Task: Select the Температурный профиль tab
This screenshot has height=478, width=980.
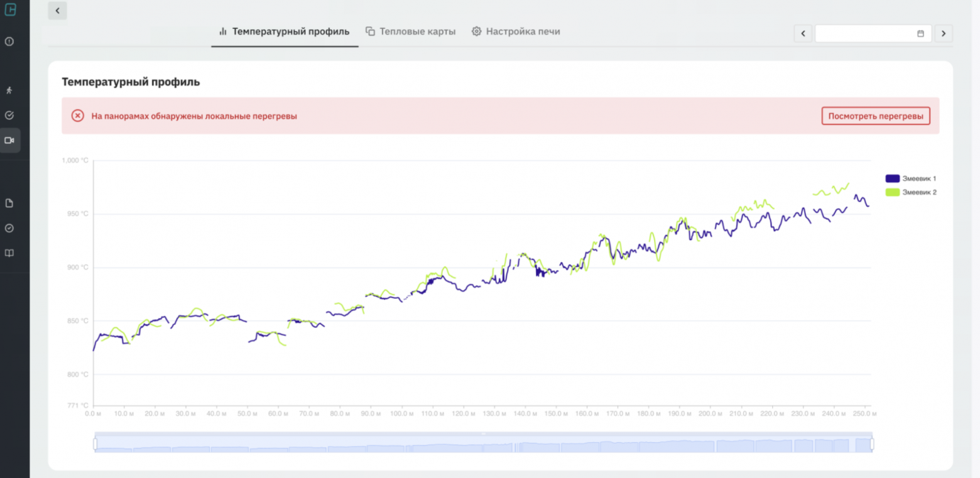Action: coord(284,31)
